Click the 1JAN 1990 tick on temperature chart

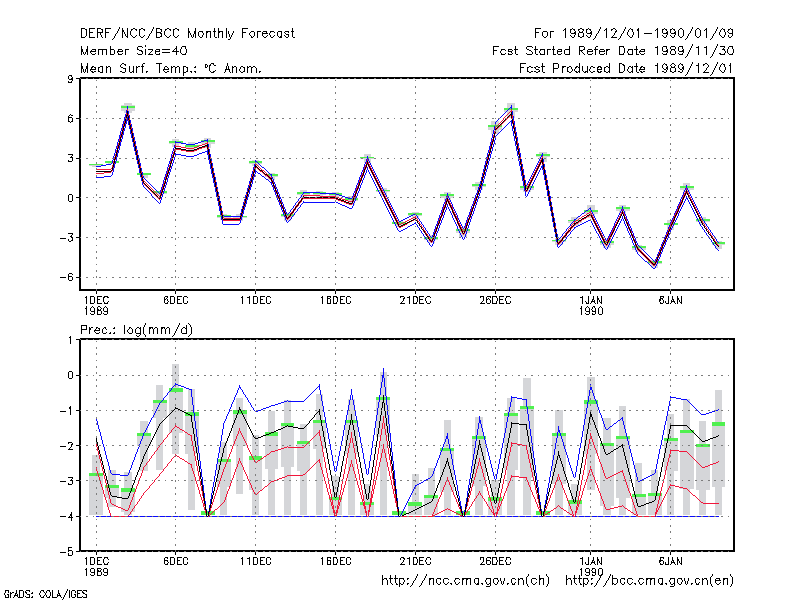591,305
